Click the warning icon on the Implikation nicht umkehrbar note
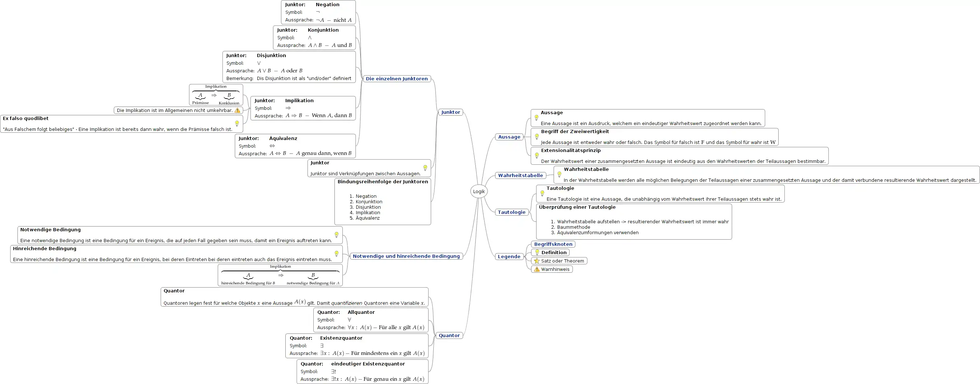 tap(237, 111)
